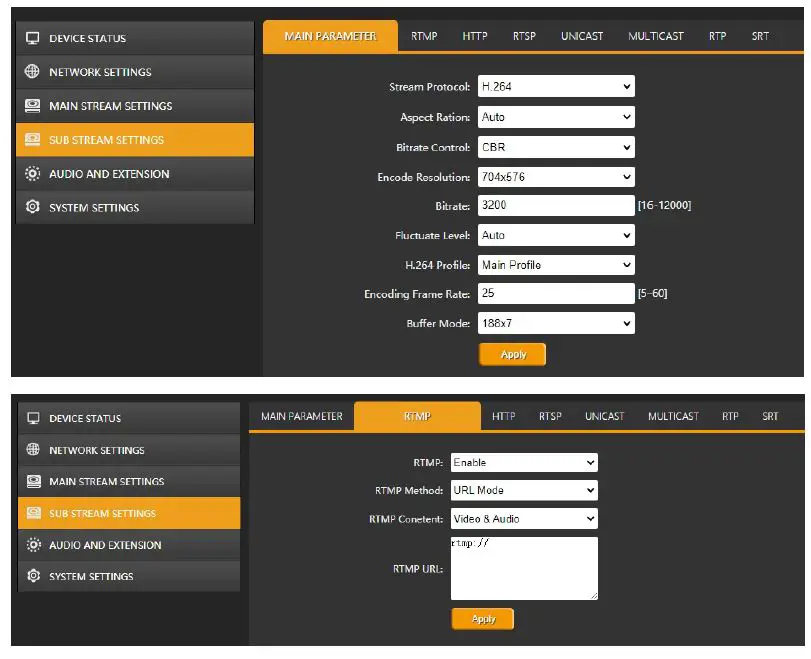Image resolution: width=811 pixels, height=659 pixels.
Task: Select the Main Stream Settings icon
Action: tap(34, 105)
